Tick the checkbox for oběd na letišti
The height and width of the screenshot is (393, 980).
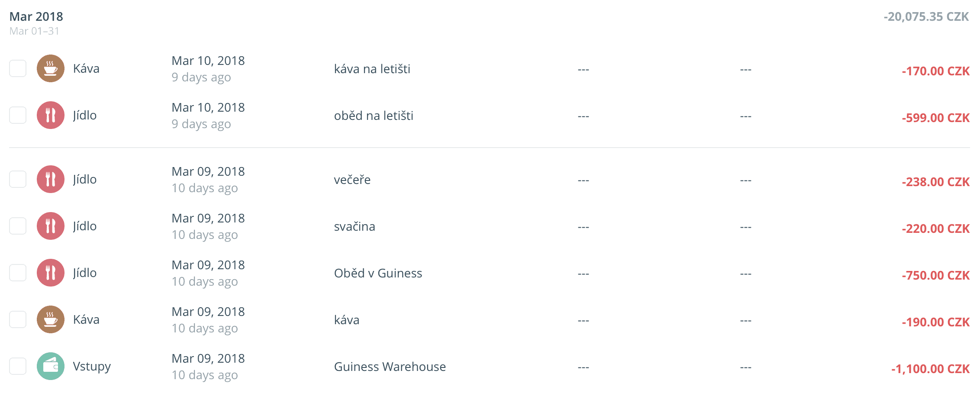click(x=18, y=115)
